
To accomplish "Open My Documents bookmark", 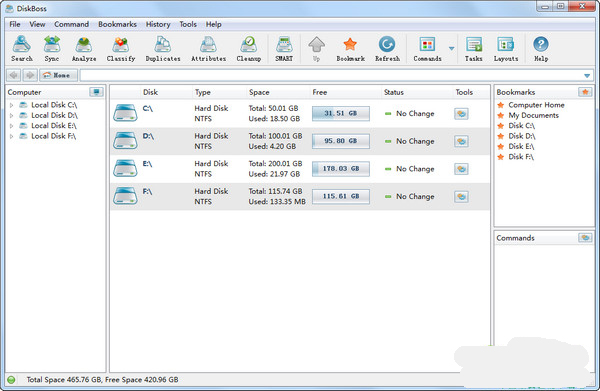I will tap(533, 115).
